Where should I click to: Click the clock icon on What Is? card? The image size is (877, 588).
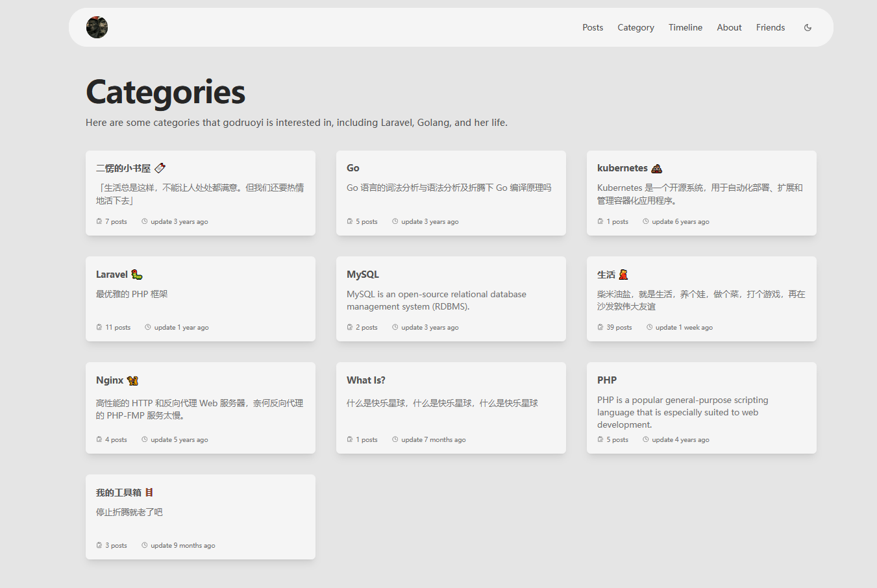pos(395,439)
